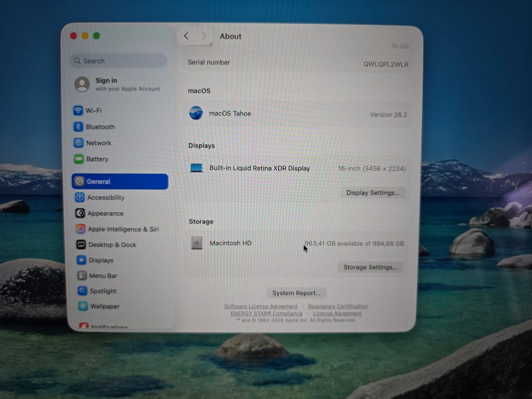Open the License Agreement link
Image resolution: width=532 pixels, height=399 pixels.
tap(337, 313)
